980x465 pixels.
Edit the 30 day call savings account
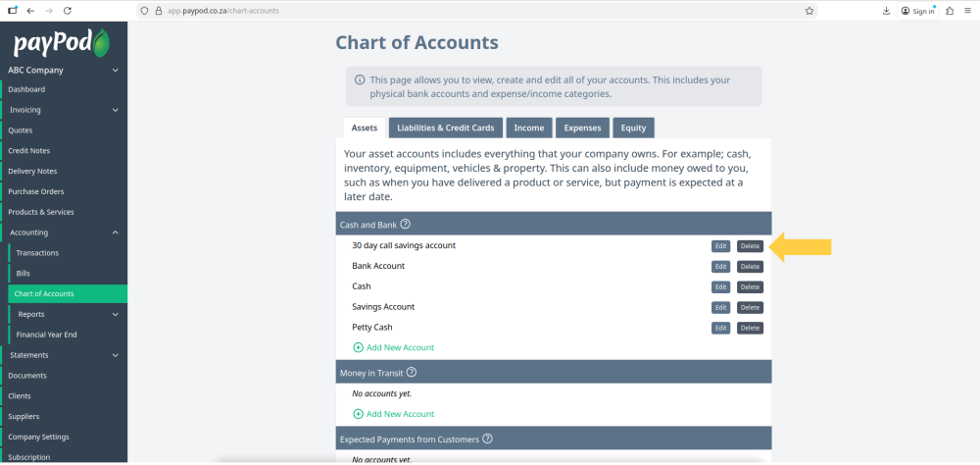coord(720,246)
